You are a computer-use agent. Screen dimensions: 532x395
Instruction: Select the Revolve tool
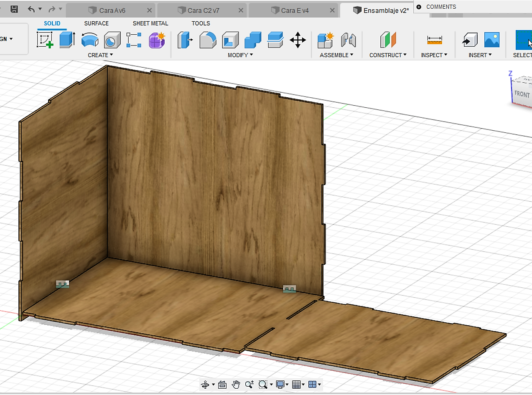tap(89, 41)
